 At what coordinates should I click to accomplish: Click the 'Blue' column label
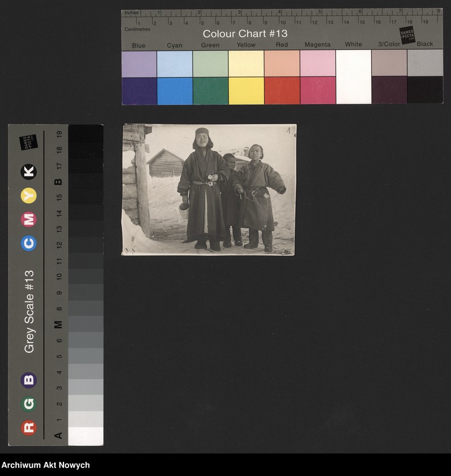point(139,45)
